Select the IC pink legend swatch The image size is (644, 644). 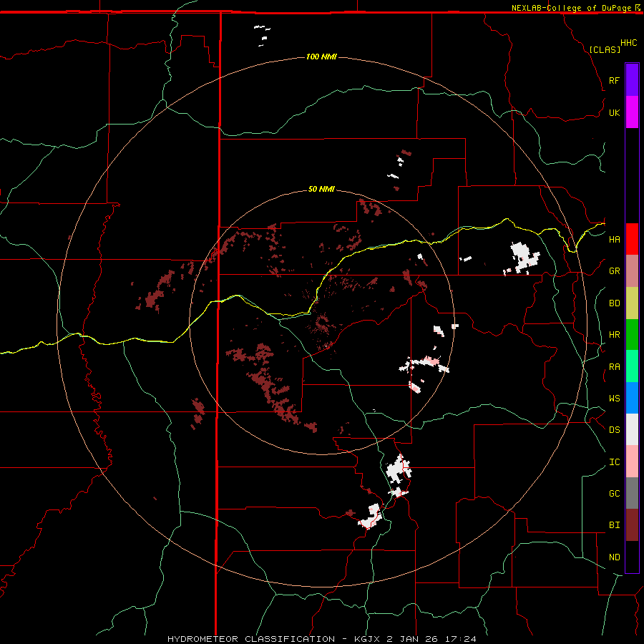(x=632, y=462)
